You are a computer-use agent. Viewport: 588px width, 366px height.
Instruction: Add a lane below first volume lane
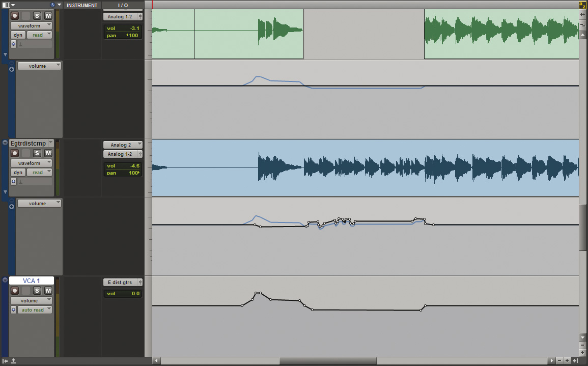click(12, 69)
